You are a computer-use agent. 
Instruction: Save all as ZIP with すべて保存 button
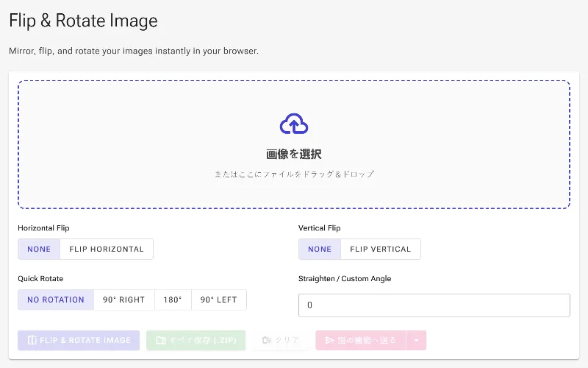point(196,340)
